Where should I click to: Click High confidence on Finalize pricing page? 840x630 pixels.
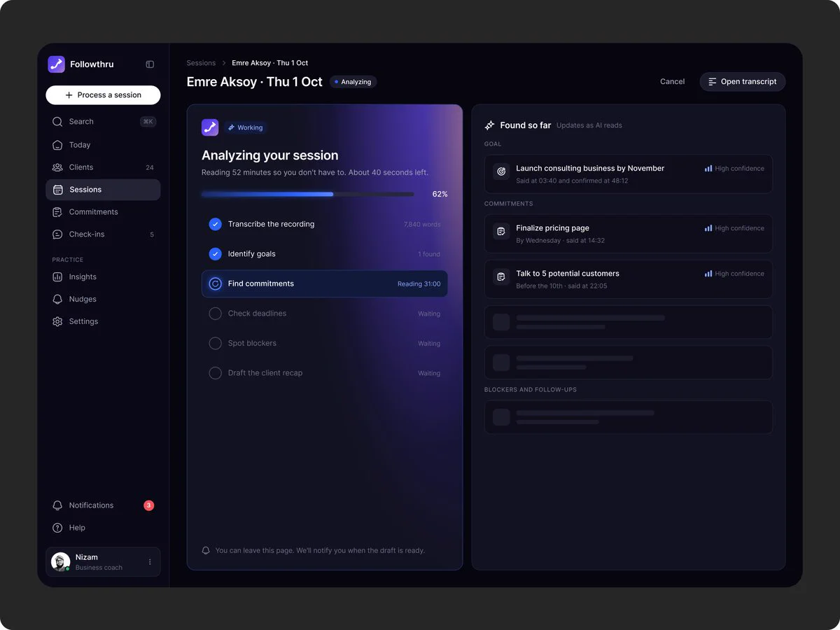coord(734,228)
